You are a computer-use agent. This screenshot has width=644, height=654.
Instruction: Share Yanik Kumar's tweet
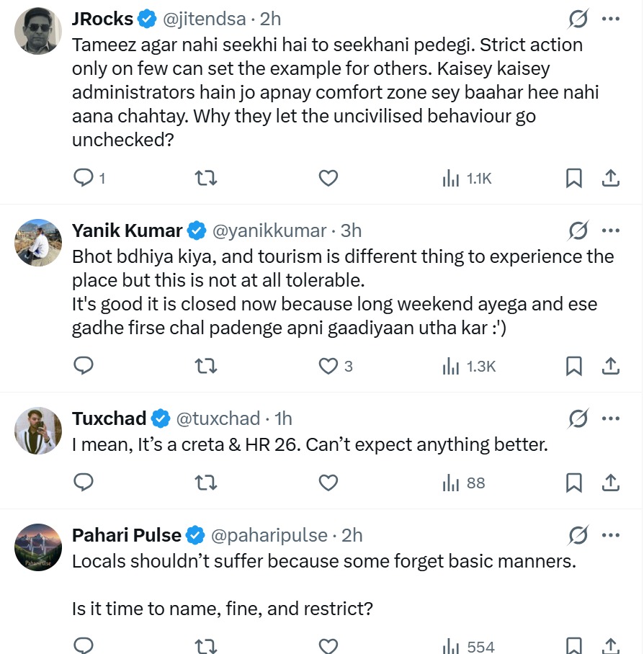tap(610, 366)
